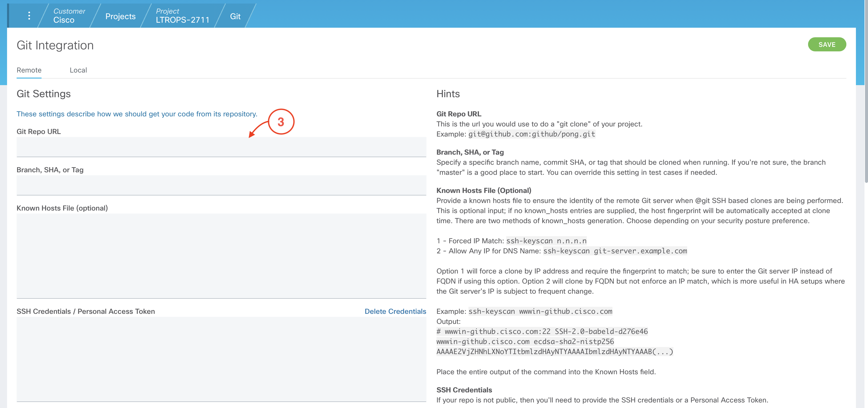Viewport: 868px width, 408px height.
Task: Open the three-dot vertical menu
Action: coord(29,16)
